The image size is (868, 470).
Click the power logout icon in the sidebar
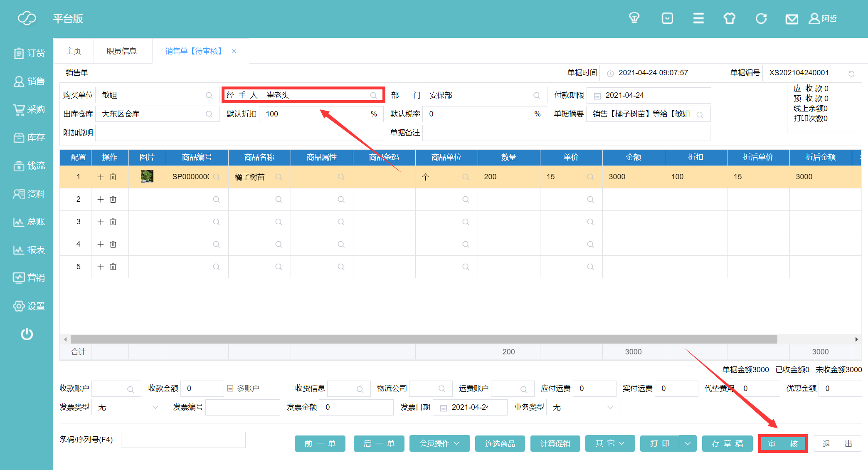[27, 334]
